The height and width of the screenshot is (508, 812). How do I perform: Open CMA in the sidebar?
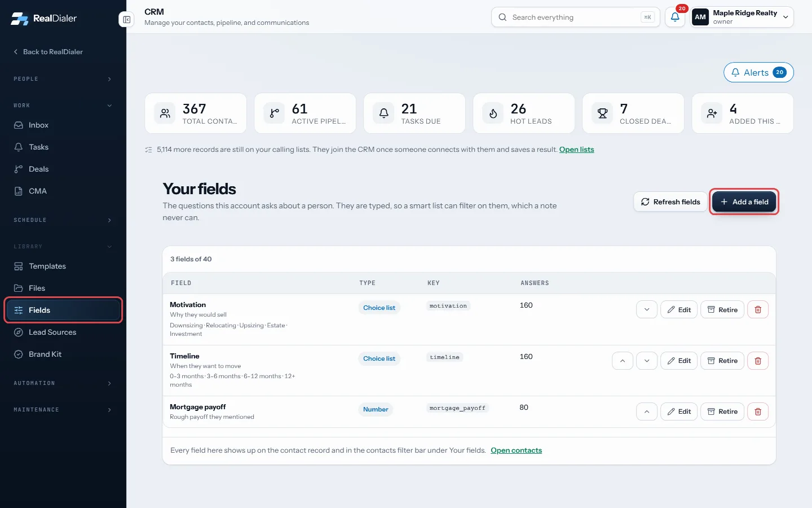(x=63, y=191)
